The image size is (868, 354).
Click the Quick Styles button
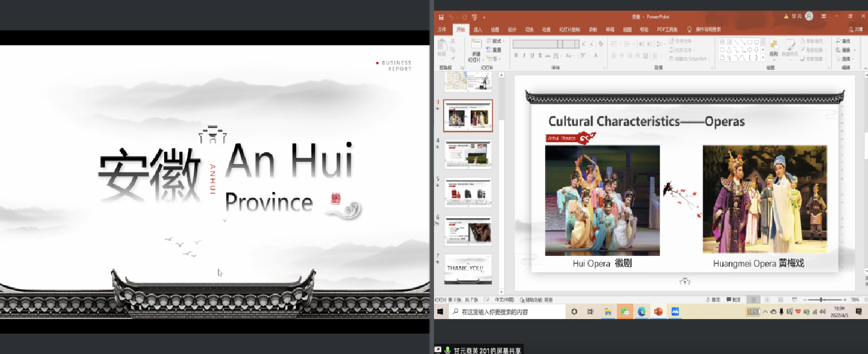pos(790,50)
